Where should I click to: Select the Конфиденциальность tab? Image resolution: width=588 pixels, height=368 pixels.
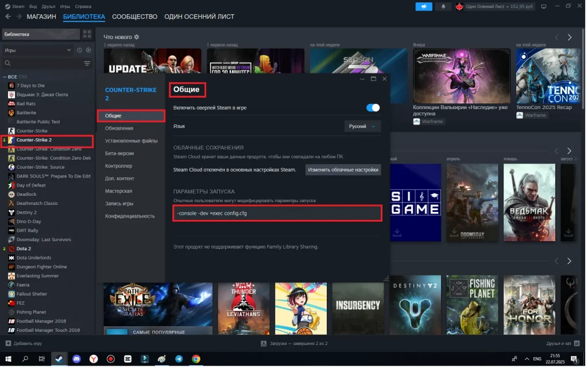(131, 216)
